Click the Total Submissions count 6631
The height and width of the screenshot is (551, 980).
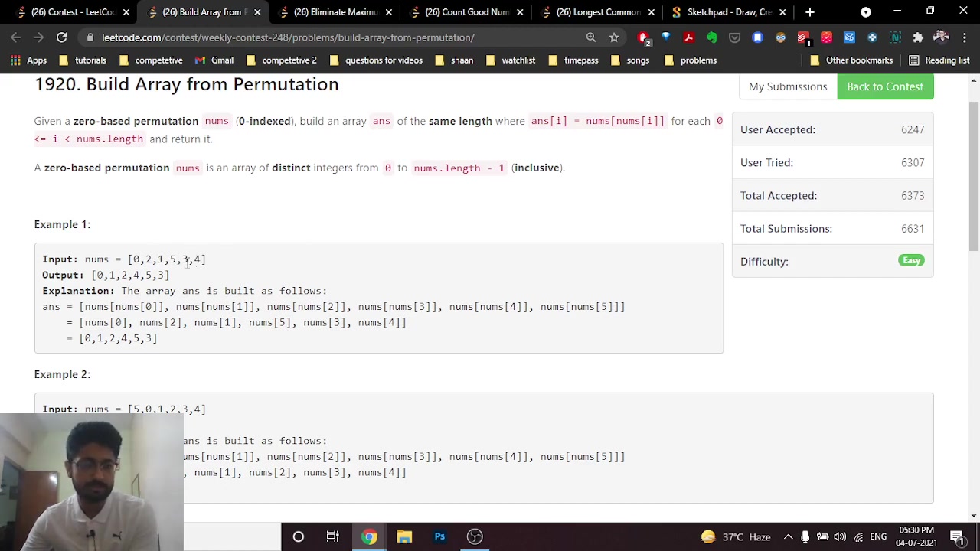[x=913, y=228]
